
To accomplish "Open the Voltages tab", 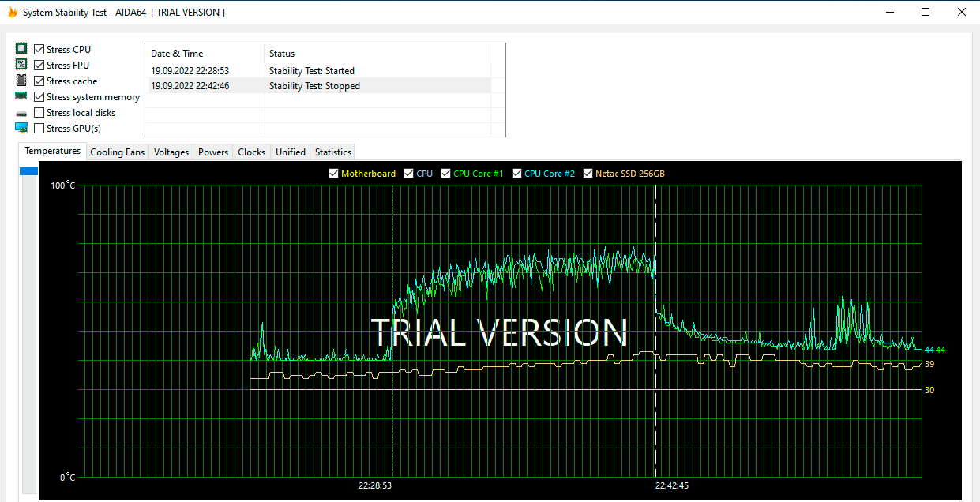I will tap(171, 152).
